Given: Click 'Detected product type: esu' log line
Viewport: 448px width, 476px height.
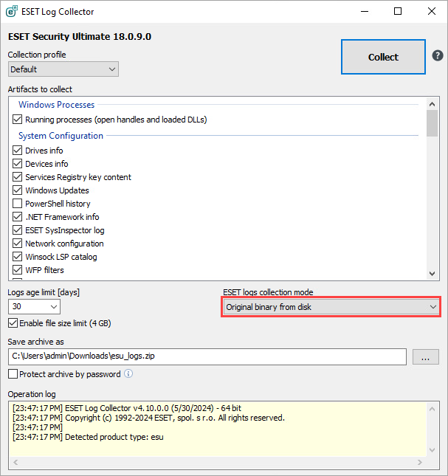Looking at the screenshot, I should pyautogui.click(x=88, y=437).
